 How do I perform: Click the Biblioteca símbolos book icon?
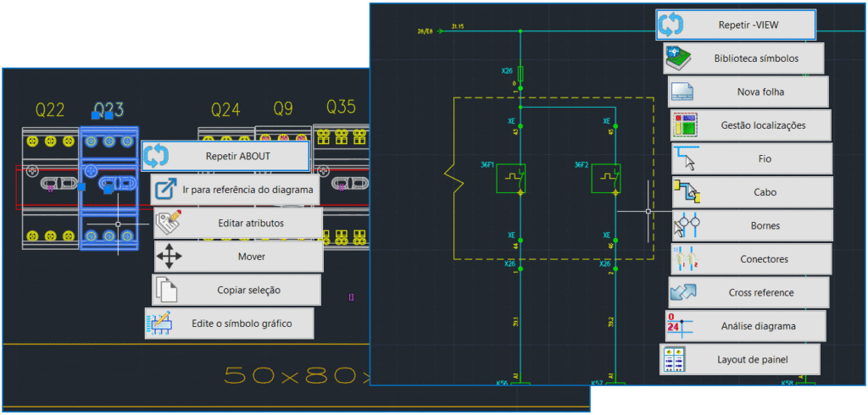680,58
